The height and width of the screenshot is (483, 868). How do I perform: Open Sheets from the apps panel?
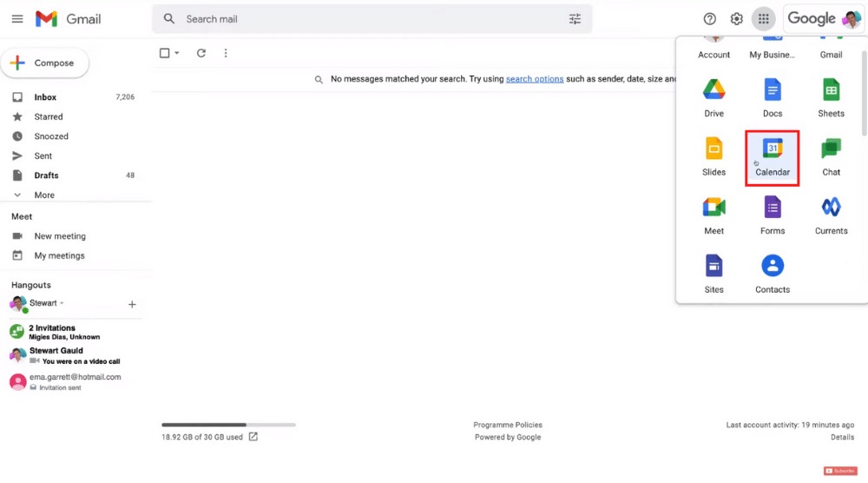[831, 98]
